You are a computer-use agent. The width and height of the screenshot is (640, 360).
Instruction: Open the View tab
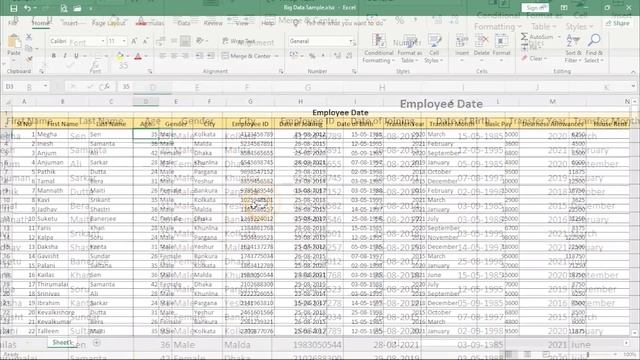[242, 23]
